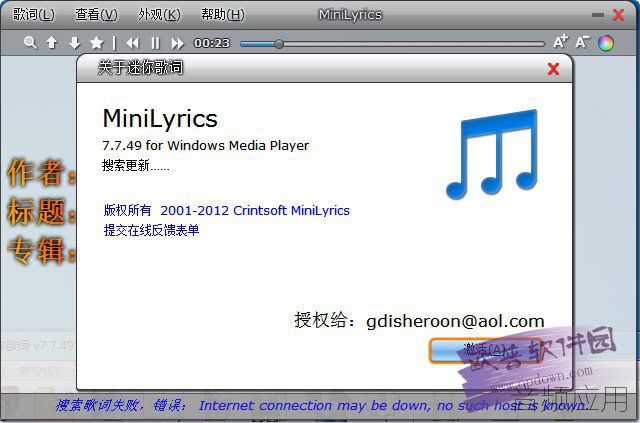Click the search lyrics magnifier icon
Viewport: 640px width, 423px height.
(x=30, y=42)
